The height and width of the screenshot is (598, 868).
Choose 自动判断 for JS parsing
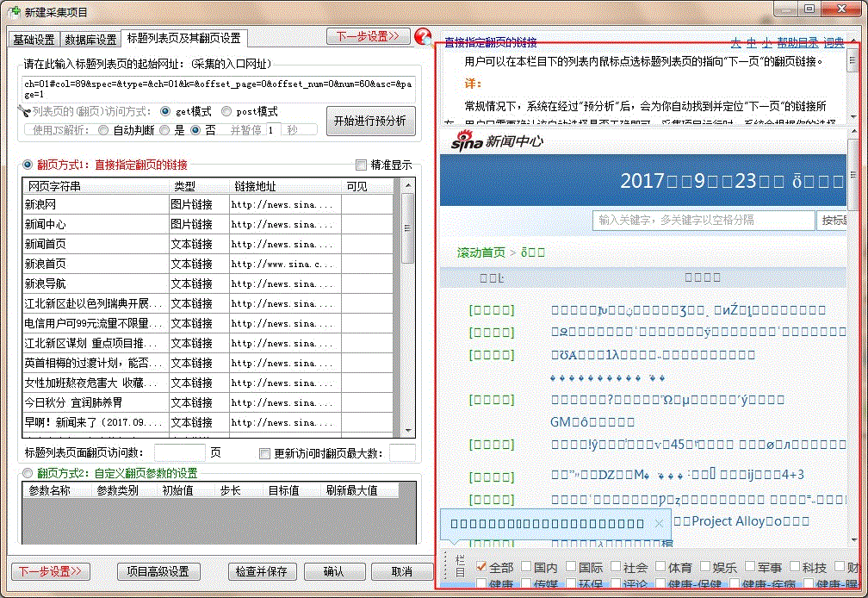pos(103,130)
